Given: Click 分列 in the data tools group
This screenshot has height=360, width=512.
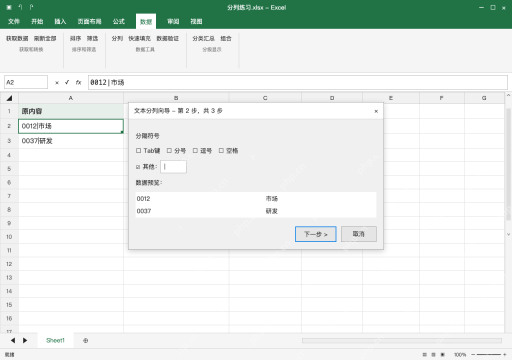Looking at the screenshot, I should [117, 39].
